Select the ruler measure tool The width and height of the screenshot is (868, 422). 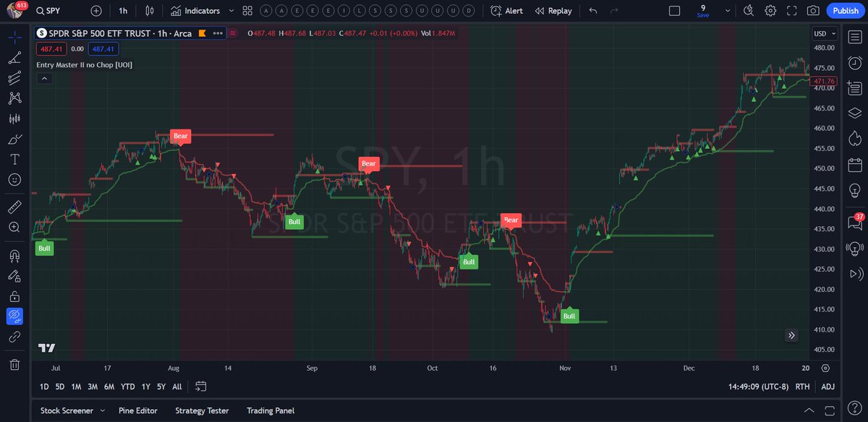point(14,207)
